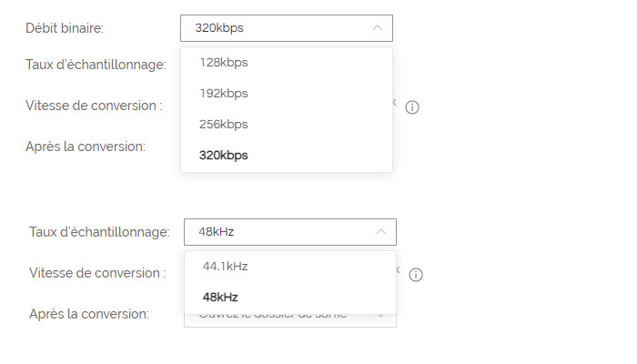Click the Taux d'échantillonnage label beside 48kHz box
The height and width of the screenshot is (364, 637).
pos(99,232)
